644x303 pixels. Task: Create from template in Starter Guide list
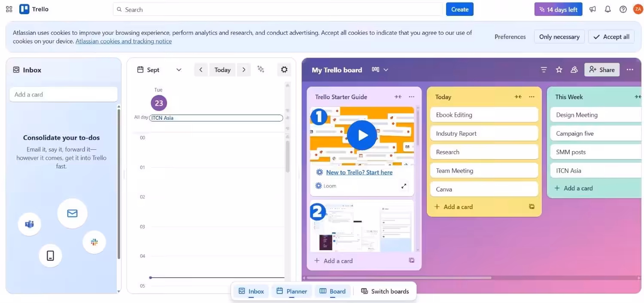[411, 260]
